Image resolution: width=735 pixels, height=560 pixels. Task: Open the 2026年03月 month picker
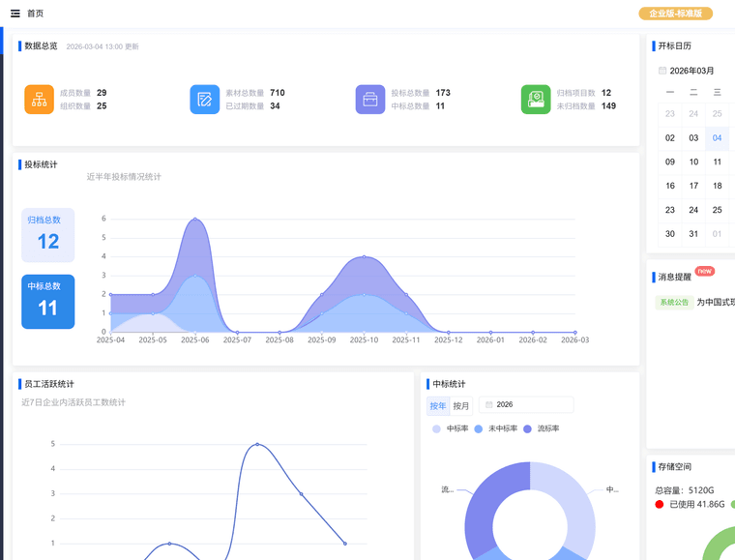691,71
